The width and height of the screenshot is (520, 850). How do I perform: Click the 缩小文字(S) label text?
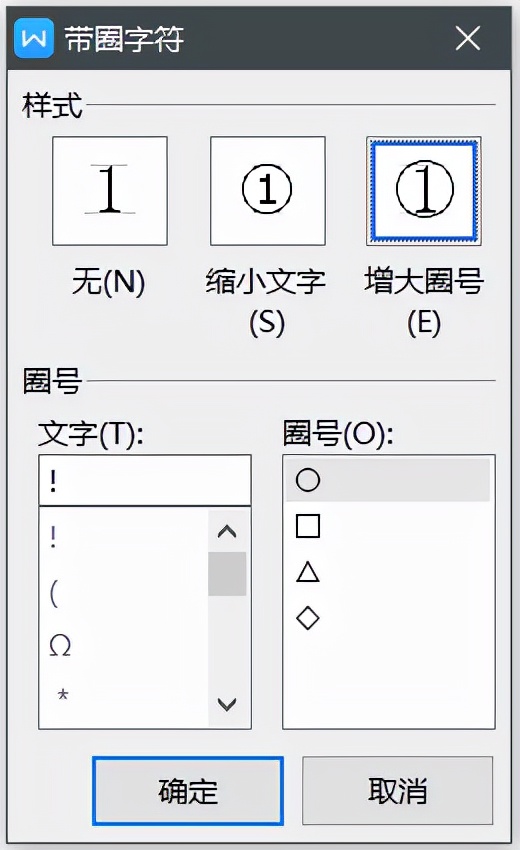click(266, 302)
